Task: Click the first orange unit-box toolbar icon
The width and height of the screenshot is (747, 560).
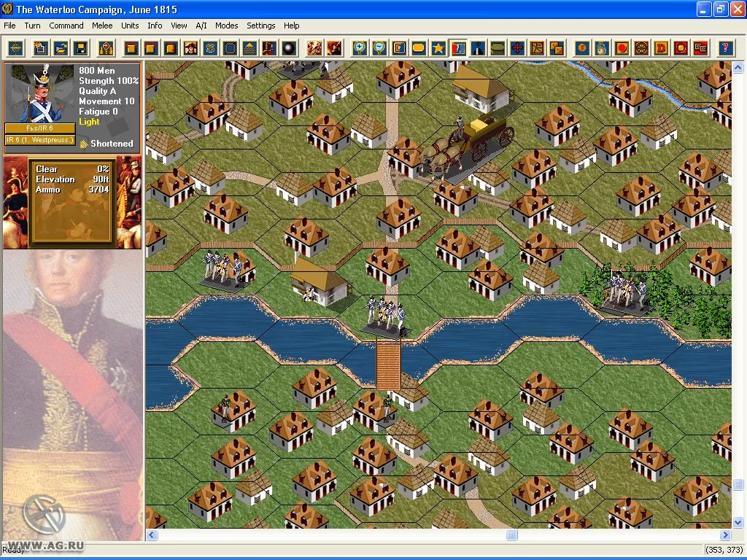Action: [131, 48]
